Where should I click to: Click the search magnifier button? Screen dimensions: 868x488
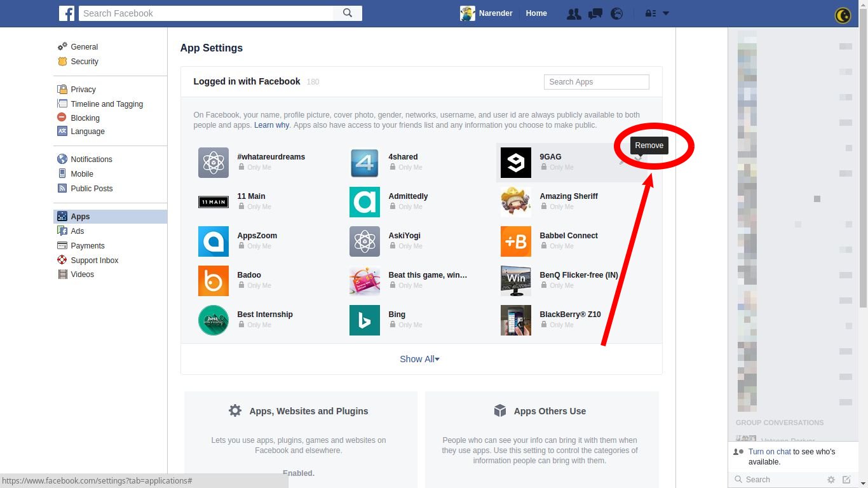coord(348,13)
